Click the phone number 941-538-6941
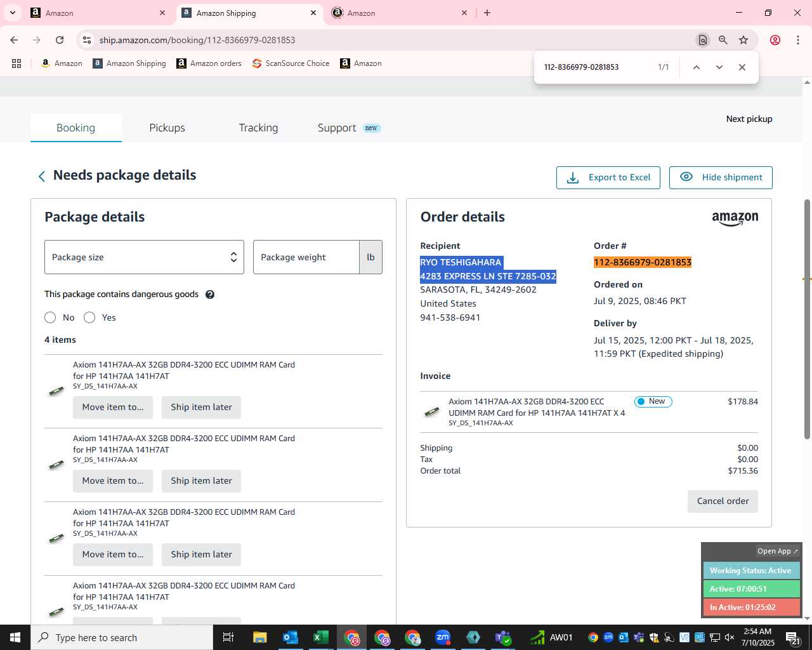The width and height of the screenshot is (812, 650). click(x=450, y=317)
